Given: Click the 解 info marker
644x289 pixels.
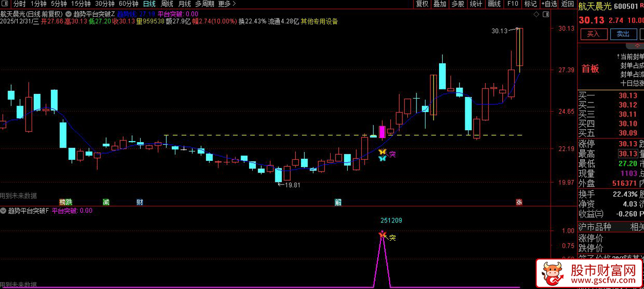Looking at the screenshot, I should coord(338,202).
